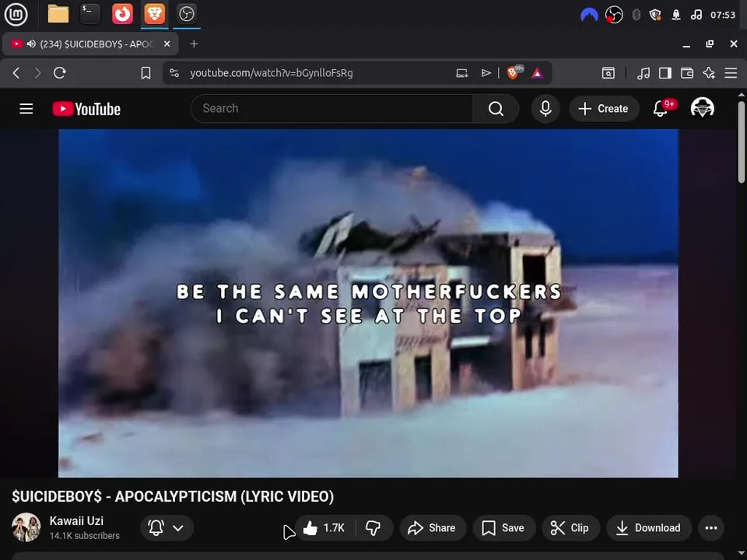The height and width of the screenshot is (560, 747).
Task: Reload the YouTube page
Action: (60, 73)
